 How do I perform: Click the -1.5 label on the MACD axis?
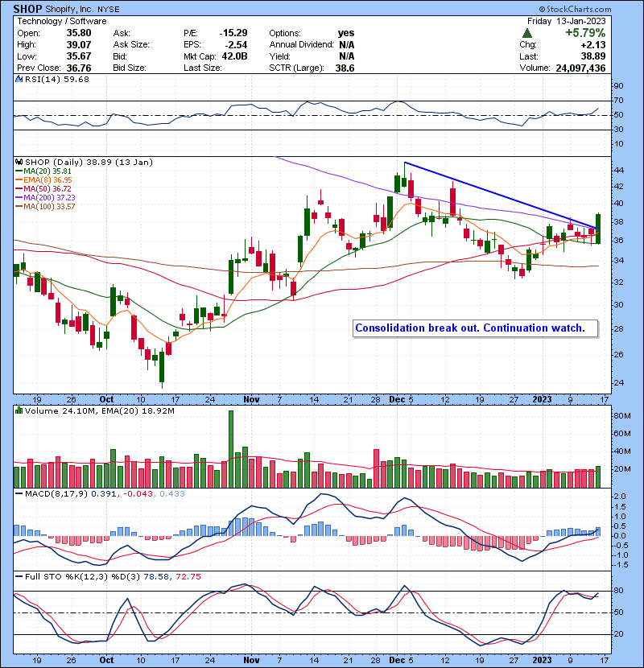(620, 565)
